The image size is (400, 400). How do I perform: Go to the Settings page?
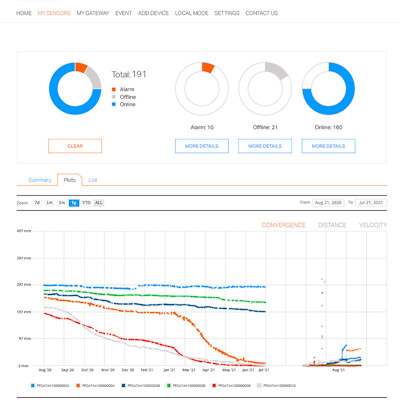click(227, 13)
